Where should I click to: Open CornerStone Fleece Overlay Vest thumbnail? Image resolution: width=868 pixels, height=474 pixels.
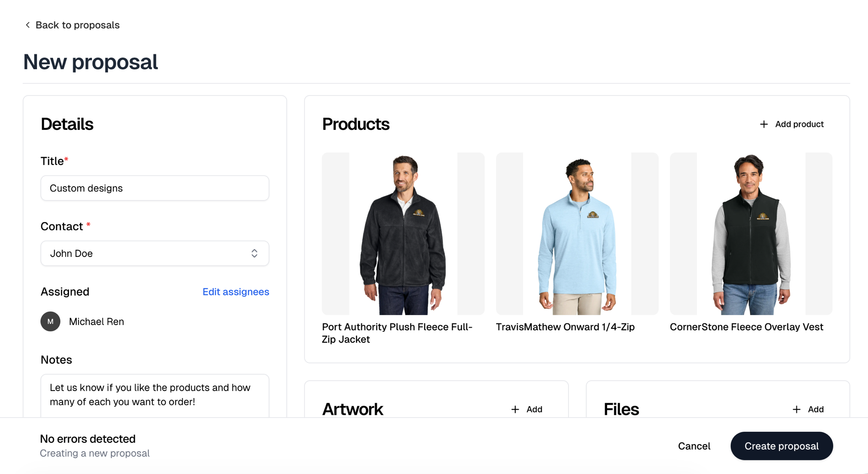click(751, 234)
